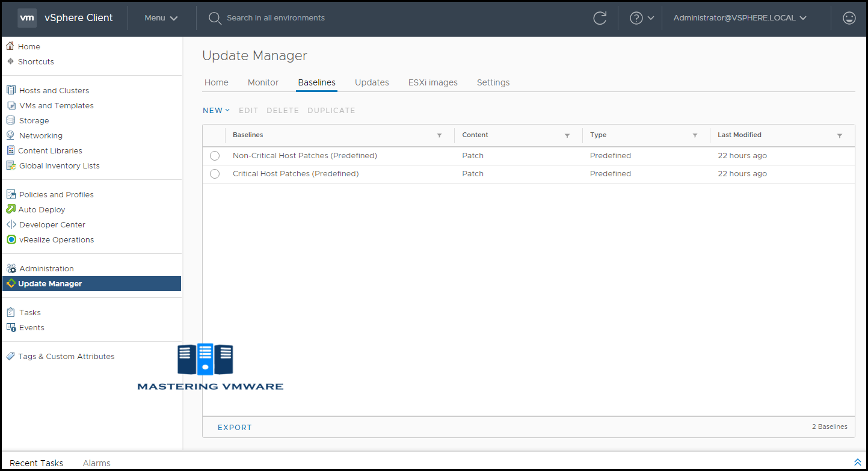The height and width of the screenshot is (471, 868).
Task: Click Non-Critical Host Patches (Predefined) text
Action: pos(305,156)
